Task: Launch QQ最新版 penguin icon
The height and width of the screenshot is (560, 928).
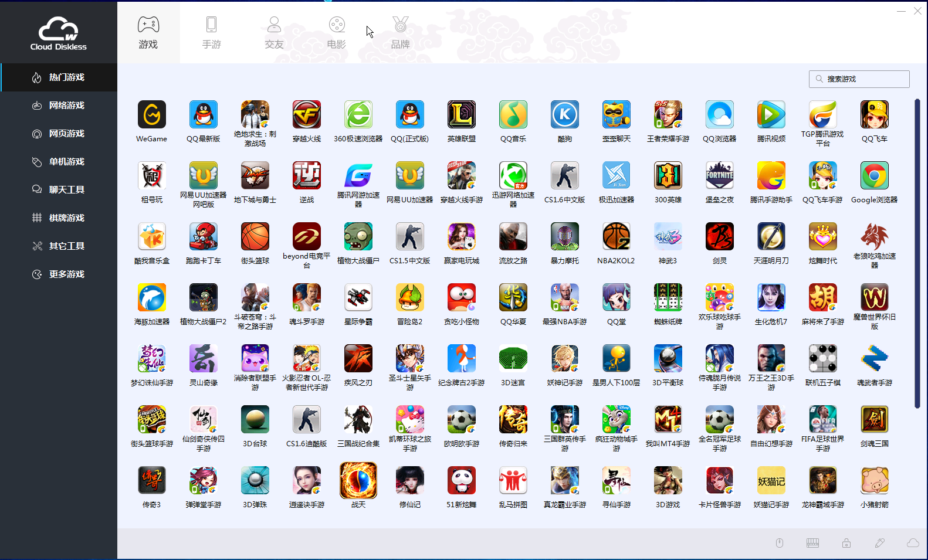Action: [204, 114]
